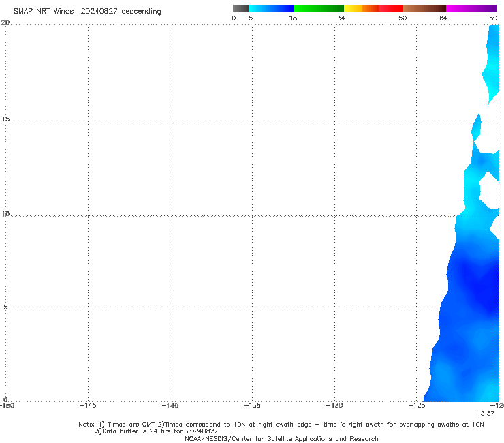Click the cyan wind patch near 20N
The height and width of the screenshot is (443, 504).
[492, 64]
